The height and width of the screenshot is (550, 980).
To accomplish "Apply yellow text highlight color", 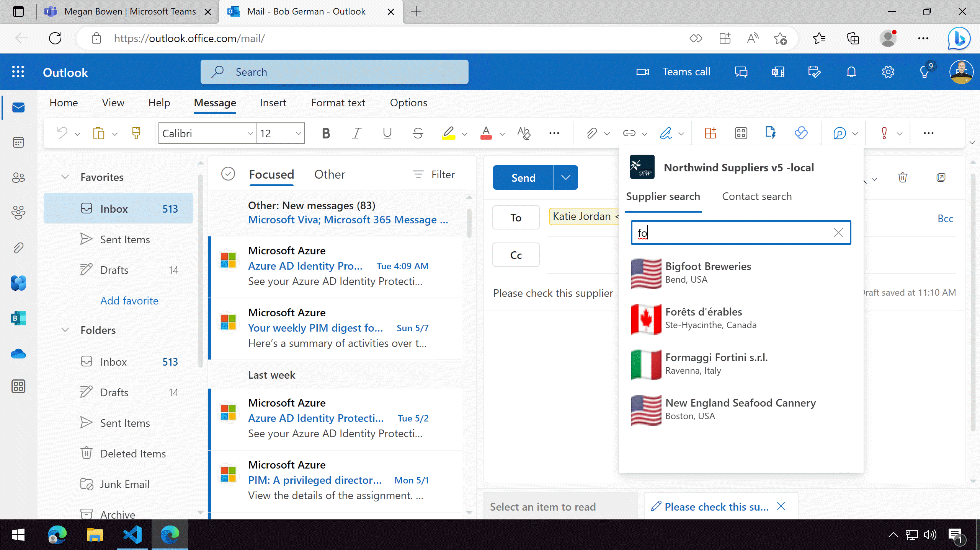I will pyautogui.click(x=448, y=133).
